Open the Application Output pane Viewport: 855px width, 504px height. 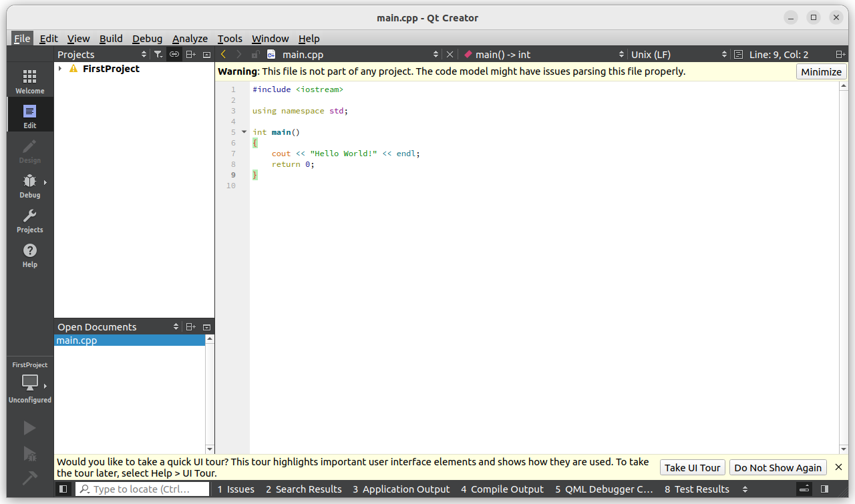click(x=401, y=489)
